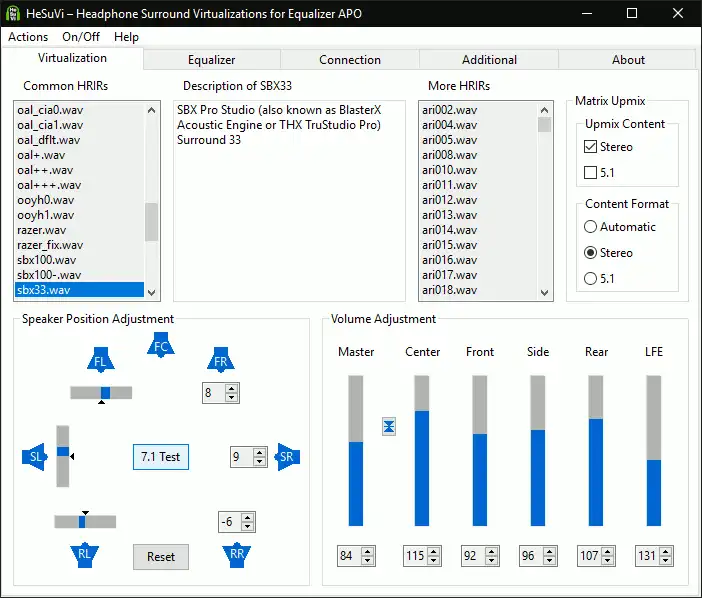This screenshot has width=702, height=598.
Task: Select the Virtualization tab
Action: tap(72, 58)
